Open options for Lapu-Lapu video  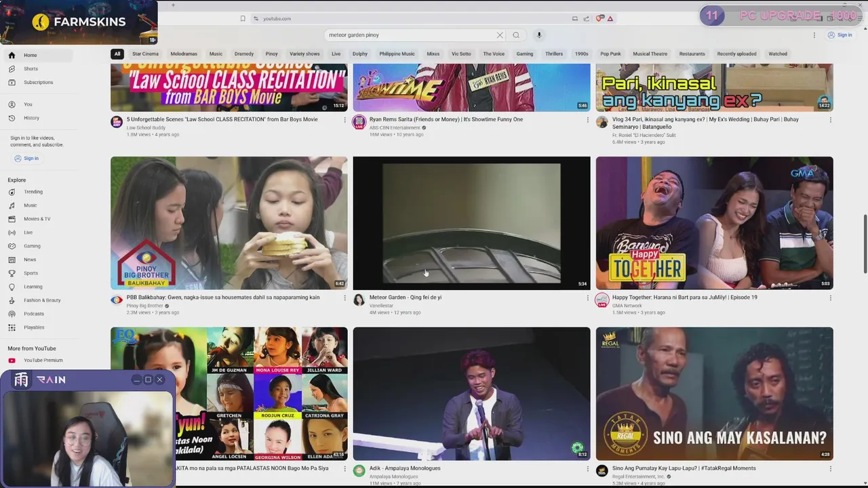pos(830,468)
